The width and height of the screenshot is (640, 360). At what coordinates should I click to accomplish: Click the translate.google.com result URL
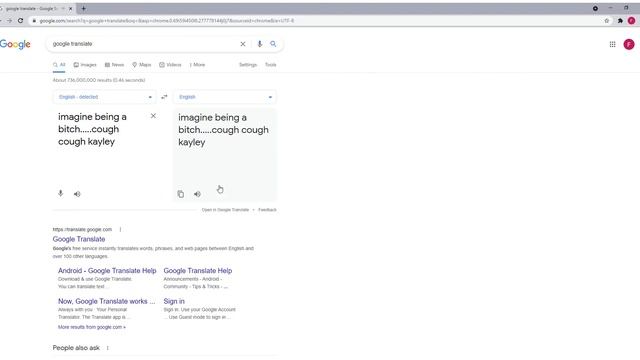coord(82,229)
